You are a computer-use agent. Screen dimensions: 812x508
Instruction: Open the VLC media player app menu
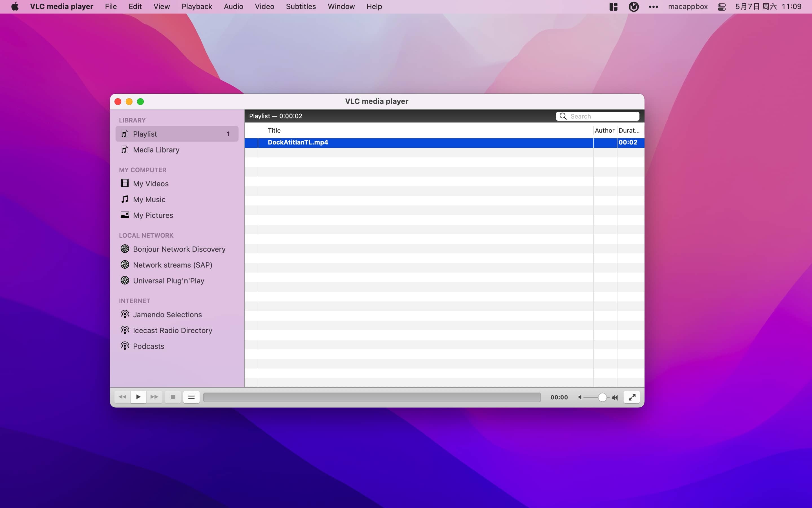tap(62, 6)
